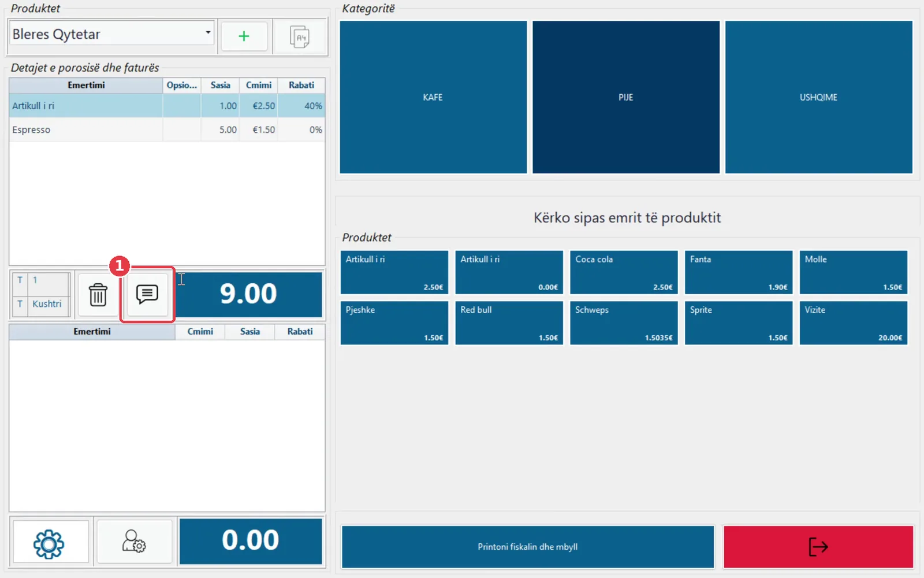Click the €1.50 Espresso price cell
The height and width of the screenshot is (578, 924).
tap(259, 129)
